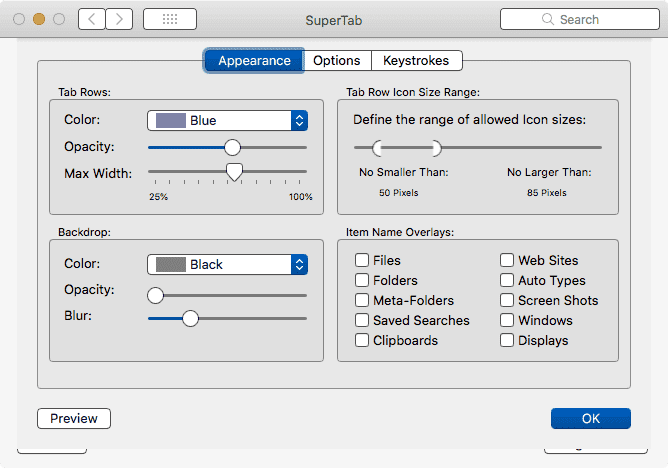Click the Backdrop Blur slider knob

[x=190, y=318]
